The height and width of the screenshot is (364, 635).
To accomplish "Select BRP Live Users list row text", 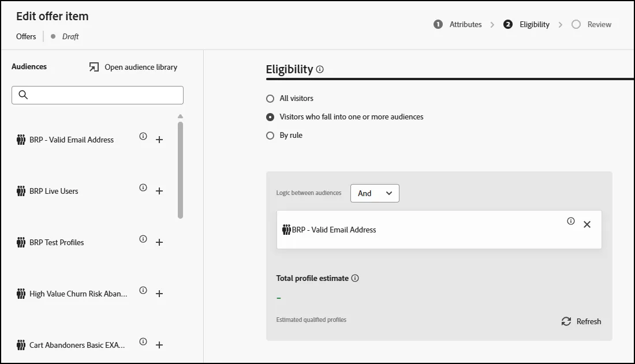I will click(54, 191).
